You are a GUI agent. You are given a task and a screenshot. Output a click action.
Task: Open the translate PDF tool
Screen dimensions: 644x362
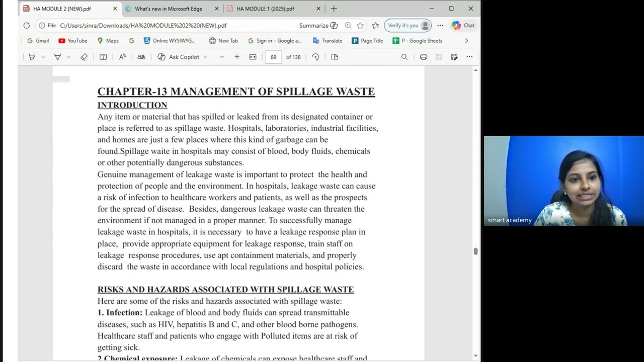pyautogui.click(x=141, y=57)
